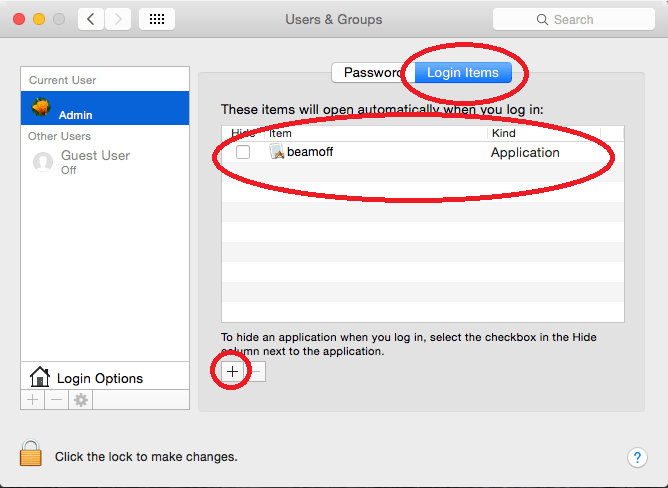
Task: Click the Search field
Action: coord(574,19)
